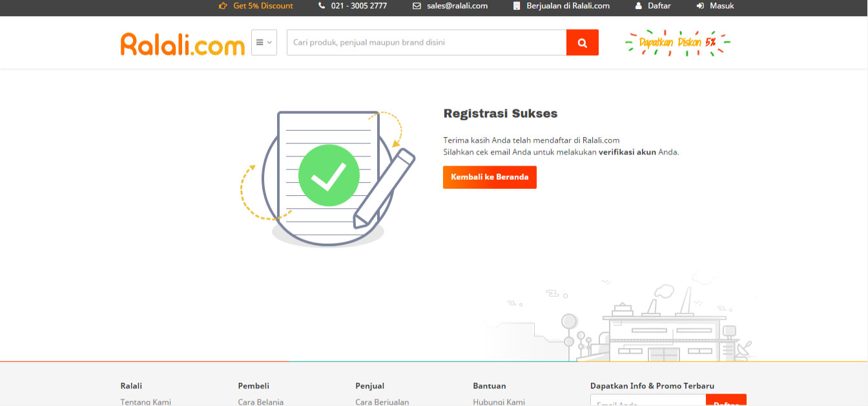This screenshot has width=868, height=406.
Task: Click the building icon beside Berjualan
Action: (517, 6)
